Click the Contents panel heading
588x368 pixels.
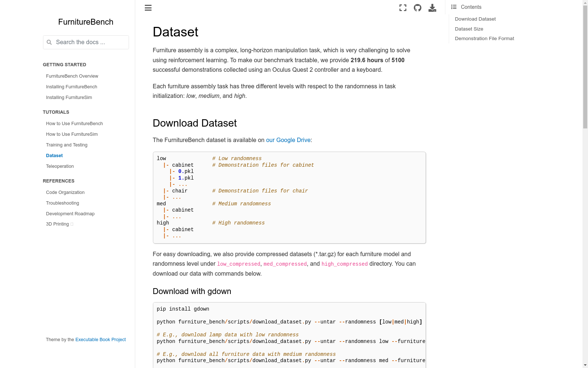pyautogui.click(x=471, y=7)
